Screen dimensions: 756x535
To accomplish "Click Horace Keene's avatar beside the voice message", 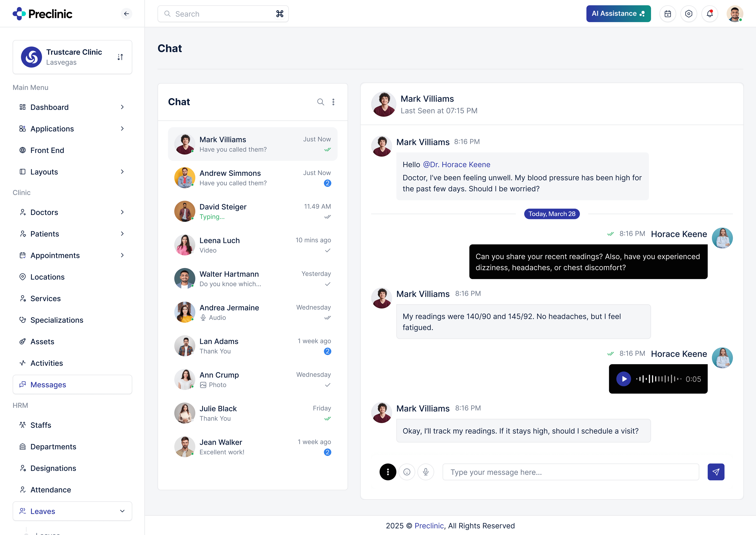I will coord(722,358).
